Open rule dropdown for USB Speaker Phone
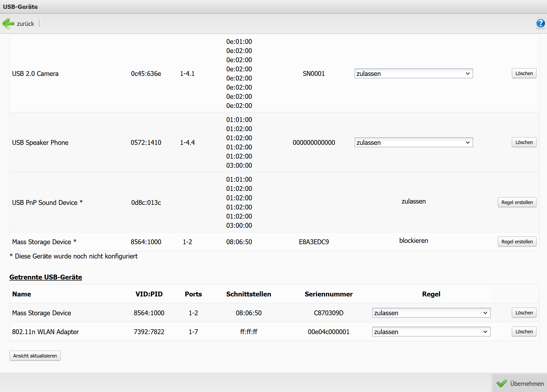The height and width of the screenshot is (392, 547). pyautogui.click(x=413, y=142)
